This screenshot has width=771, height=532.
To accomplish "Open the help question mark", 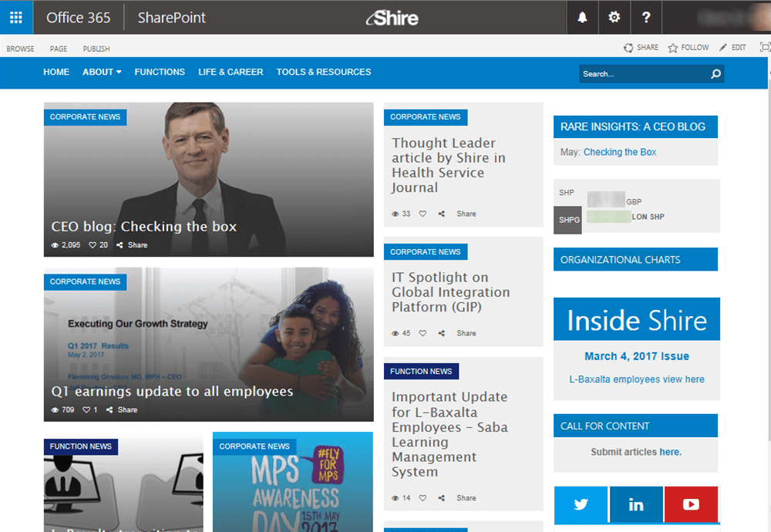I will (646, 18).
